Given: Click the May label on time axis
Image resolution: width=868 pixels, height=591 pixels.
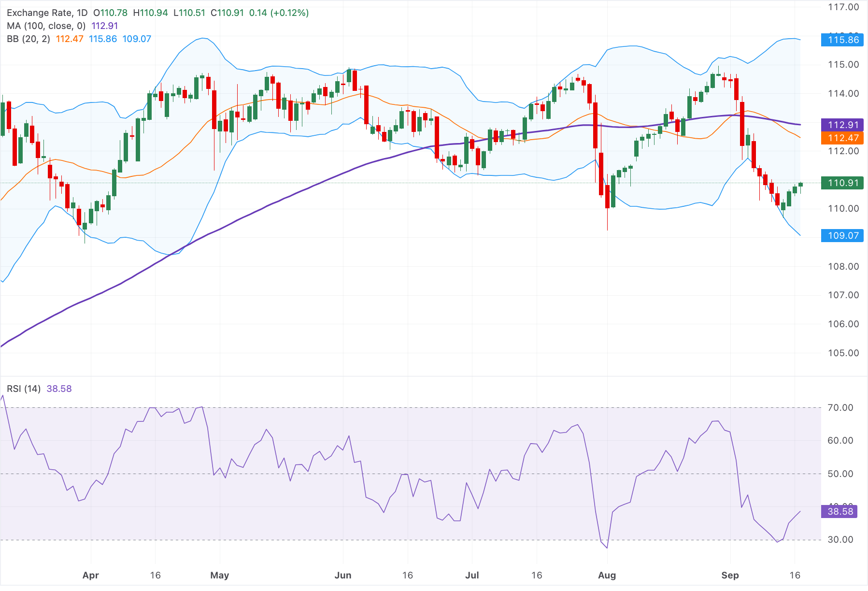Looking at the screenshot, I should click(x=220, y=576).
